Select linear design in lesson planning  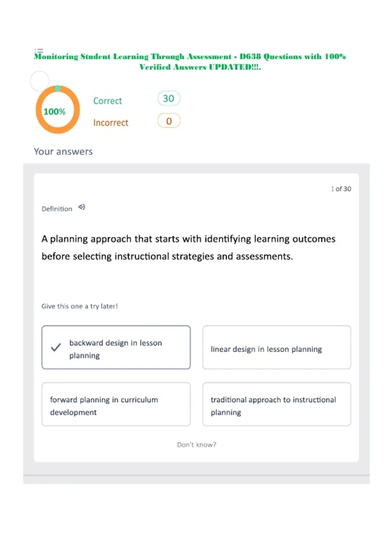[277, 347]
